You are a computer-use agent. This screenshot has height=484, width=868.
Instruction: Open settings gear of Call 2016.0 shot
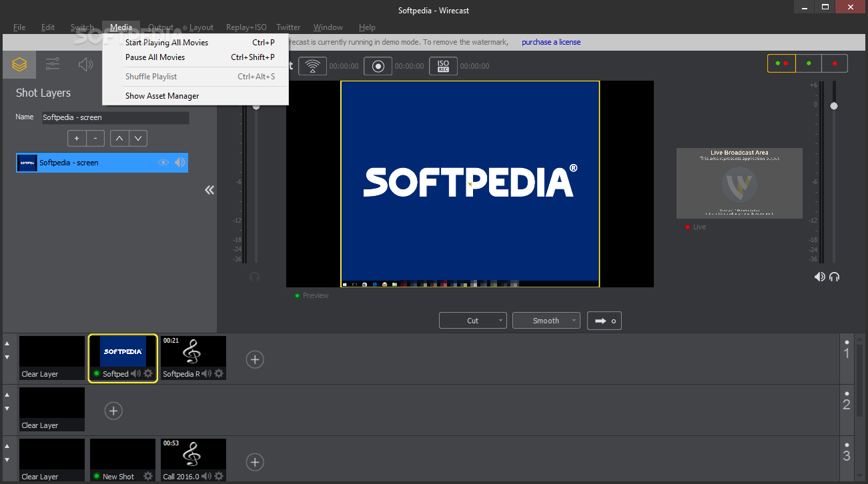[219, 477]
